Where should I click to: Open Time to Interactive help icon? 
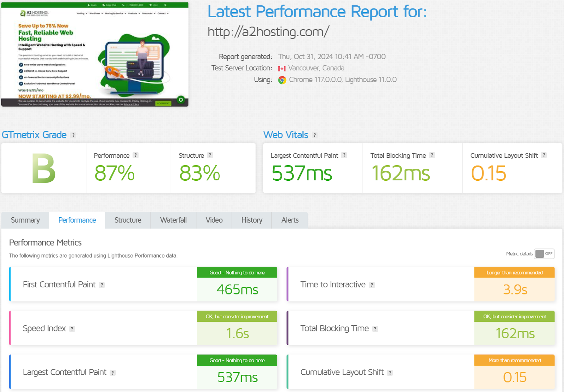tap(372, 285)
